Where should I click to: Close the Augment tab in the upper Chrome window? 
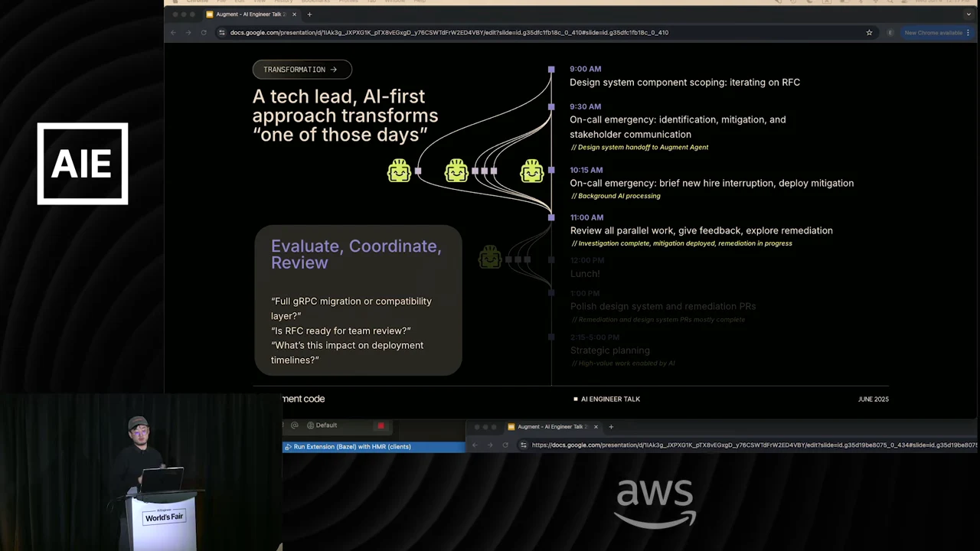pos(294,14)
